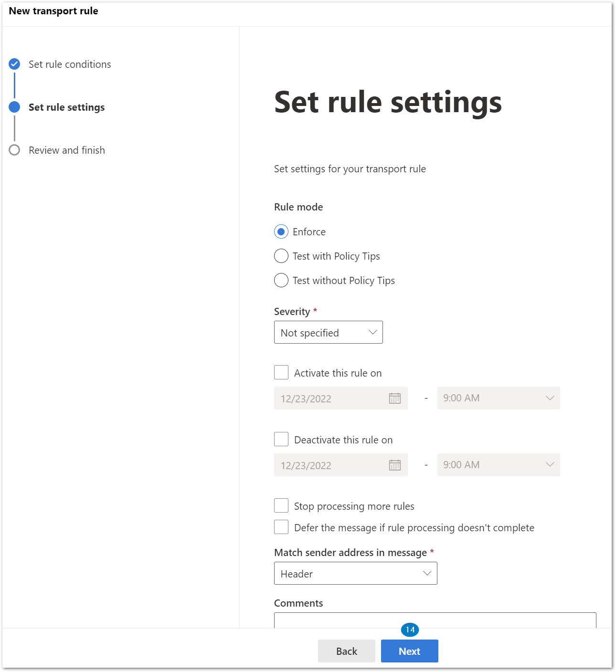The image size is (616, 672).
Task: Open the Severity dropdown
Action: tap(329, 332)
